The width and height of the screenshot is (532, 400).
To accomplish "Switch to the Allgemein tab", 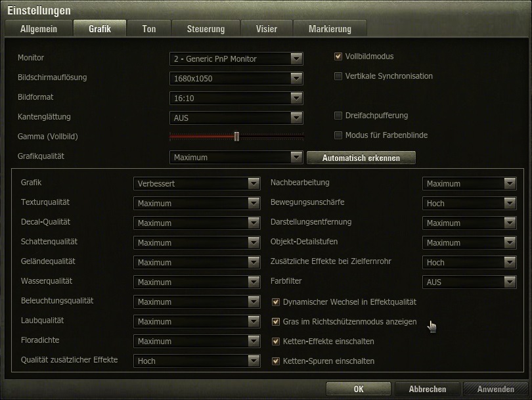I will point(38,29).
